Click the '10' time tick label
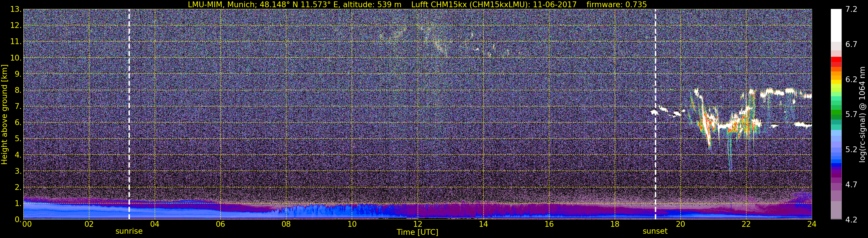This screenshot has height=238, width=868. click(352, 224)
